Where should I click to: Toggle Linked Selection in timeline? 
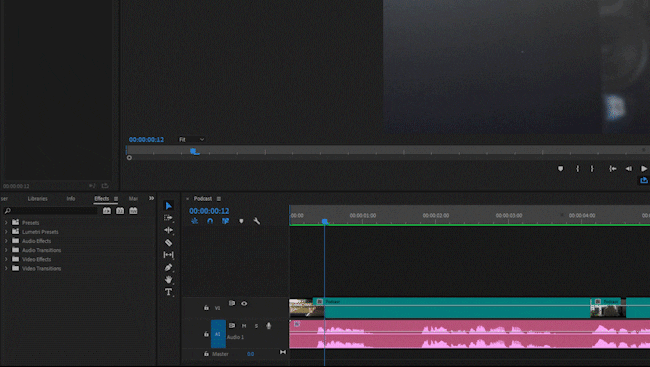click(226, 221)
